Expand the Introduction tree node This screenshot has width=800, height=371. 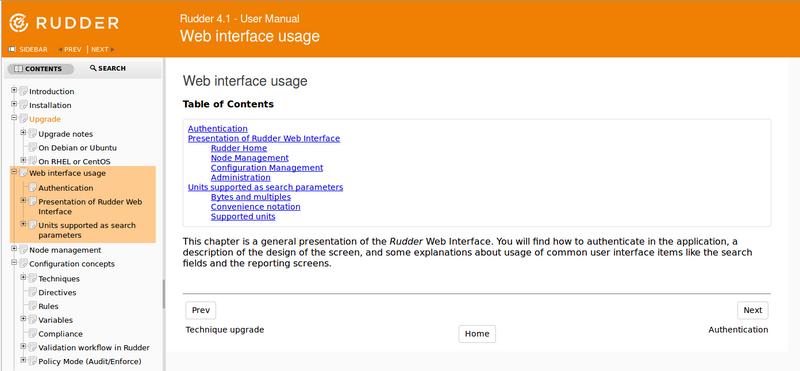tap(14, 90)
